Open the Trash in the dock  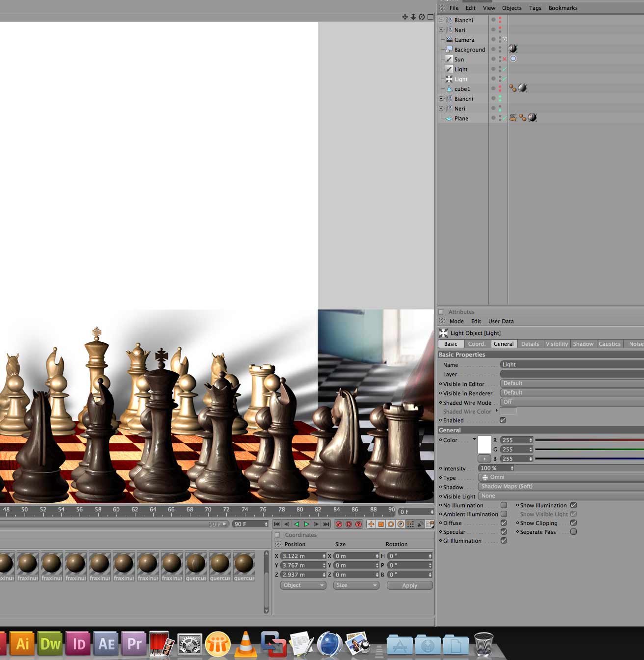coord(484,644)
